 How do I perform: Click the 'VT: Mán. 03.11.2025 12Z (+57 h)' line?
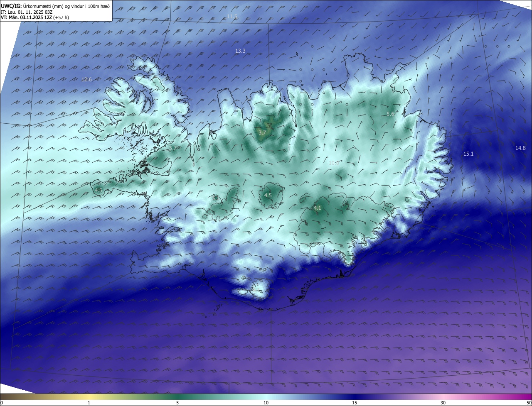(x=35, y=18)
